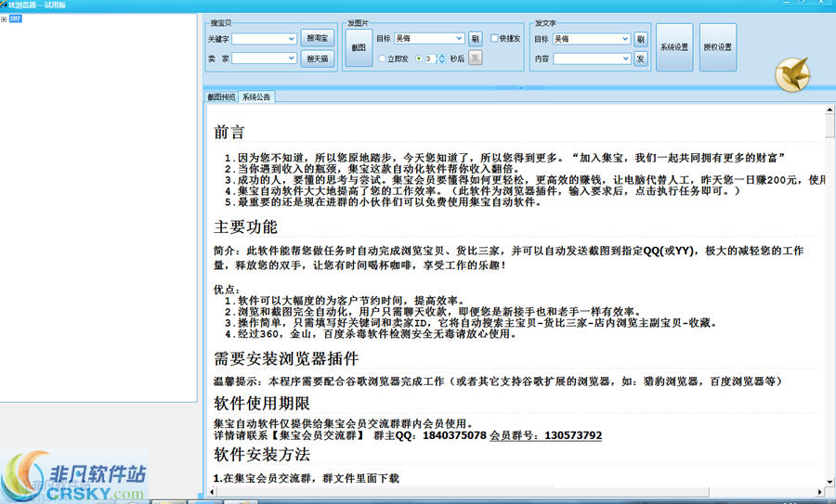Enable the 快捷发 checkbox
The image size is (836, 504).
[x=494, y=38]
